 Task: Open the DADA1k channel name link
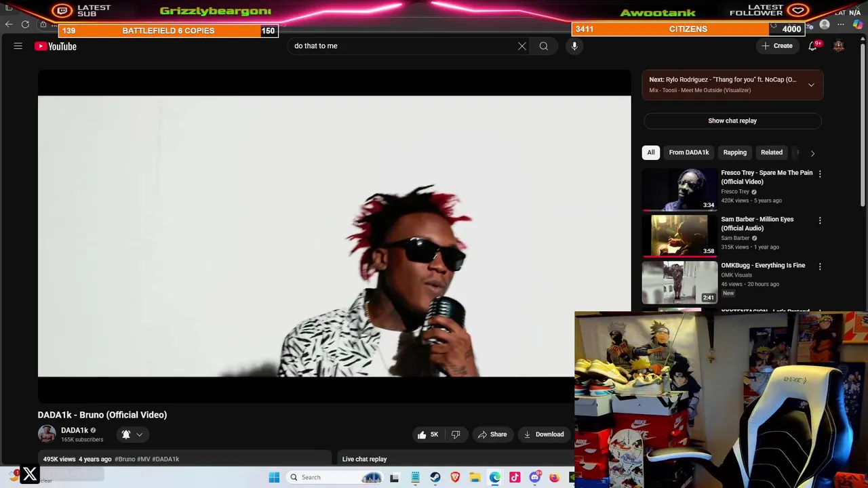click(x=75, y=430)
